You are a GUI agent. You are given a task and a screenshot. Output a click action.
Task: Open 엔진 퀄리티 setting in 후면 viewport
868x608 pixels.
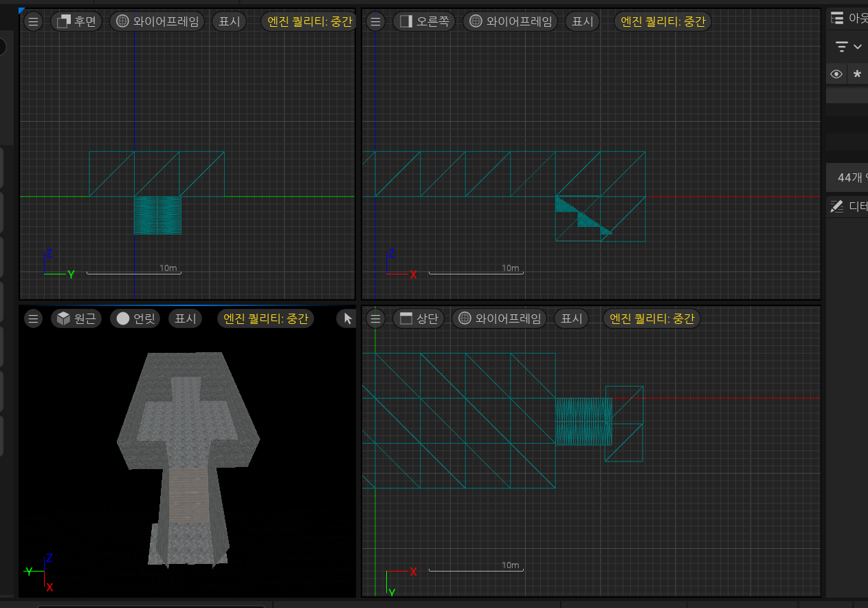coord(309,21)
